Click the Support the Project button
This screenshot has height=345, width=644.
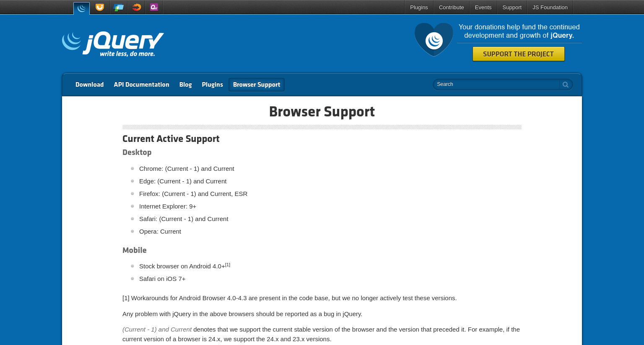518,54
